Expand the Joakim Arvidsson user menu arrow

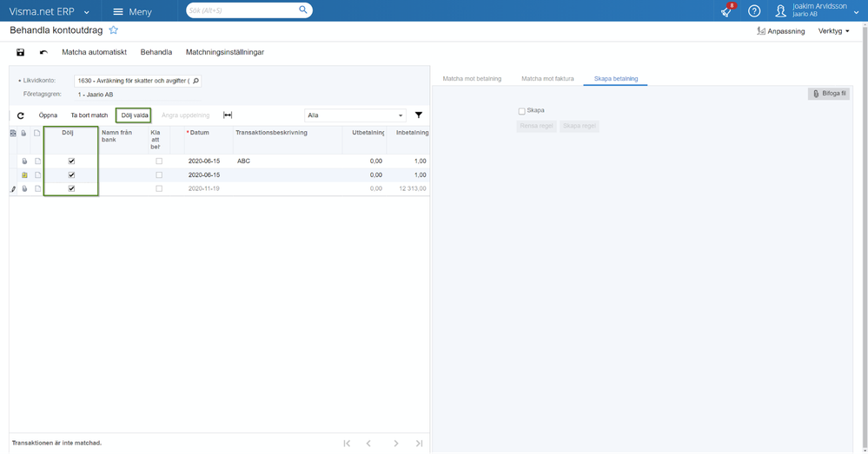tap(857, 11)
